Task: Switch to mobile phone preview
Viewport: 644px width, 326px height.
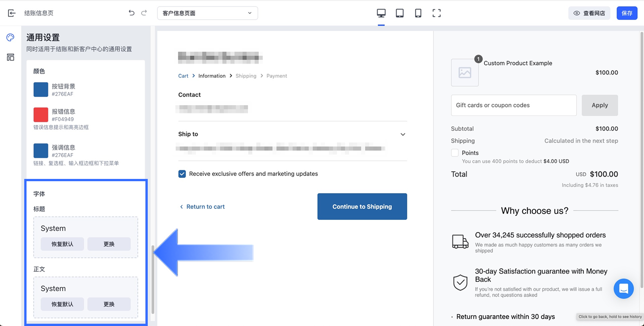Action: click(418, 13)
